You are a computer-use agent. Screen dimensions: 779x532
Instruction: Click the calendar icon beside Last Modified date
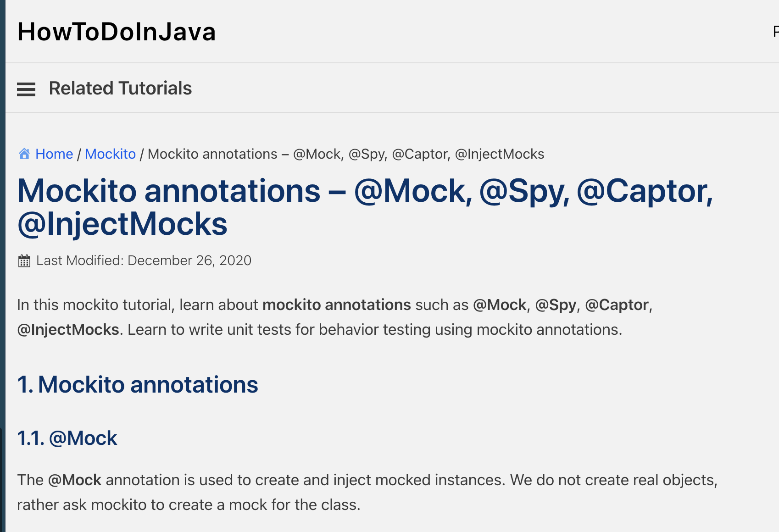tap(24, 260)
